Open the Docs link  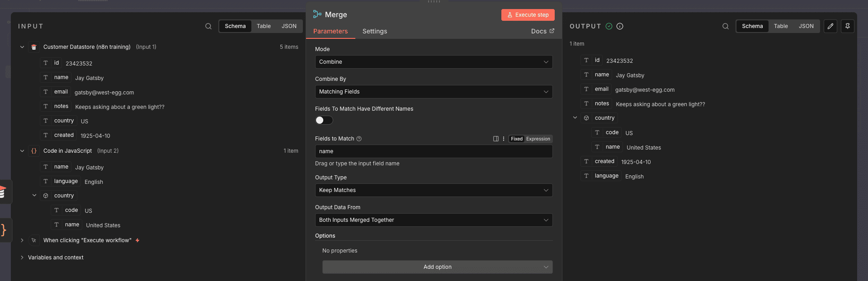[542, 31]
